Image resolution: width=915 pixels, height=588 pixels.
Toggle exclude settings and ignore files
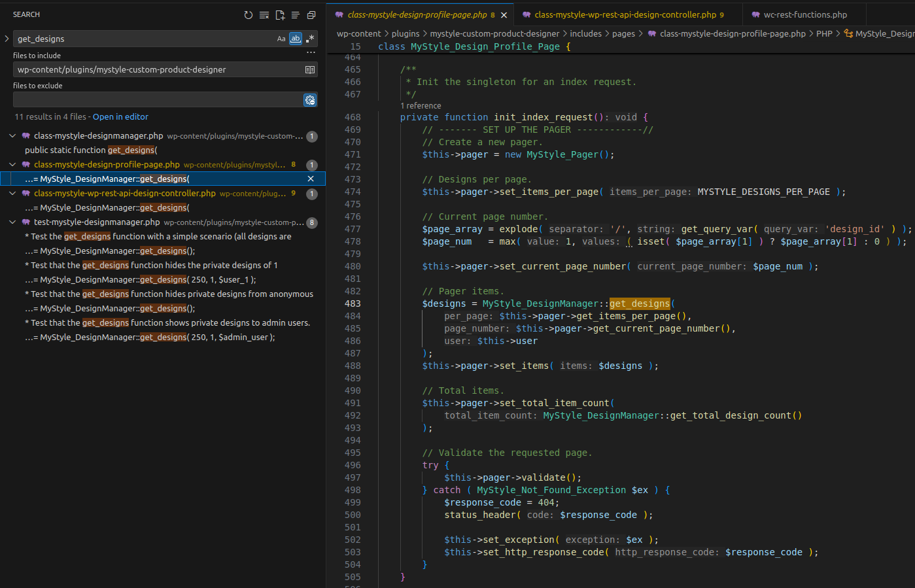(310, 99)
